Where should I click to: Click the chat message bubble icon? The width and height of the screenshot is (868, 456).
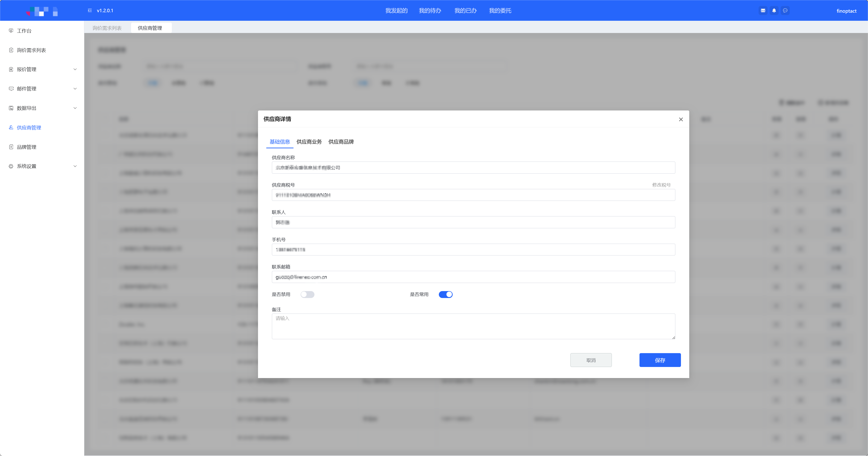(785, 10)
